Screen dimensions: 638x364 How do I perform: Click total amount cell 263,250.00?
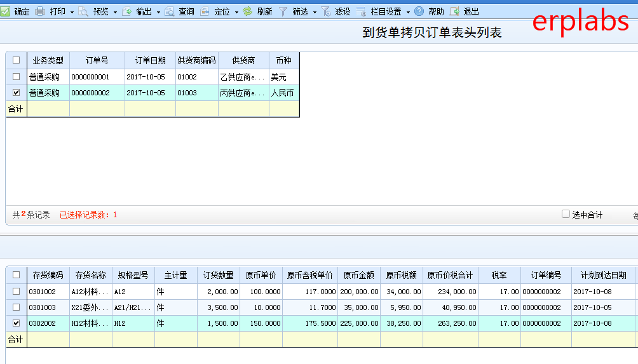(451, 323)
